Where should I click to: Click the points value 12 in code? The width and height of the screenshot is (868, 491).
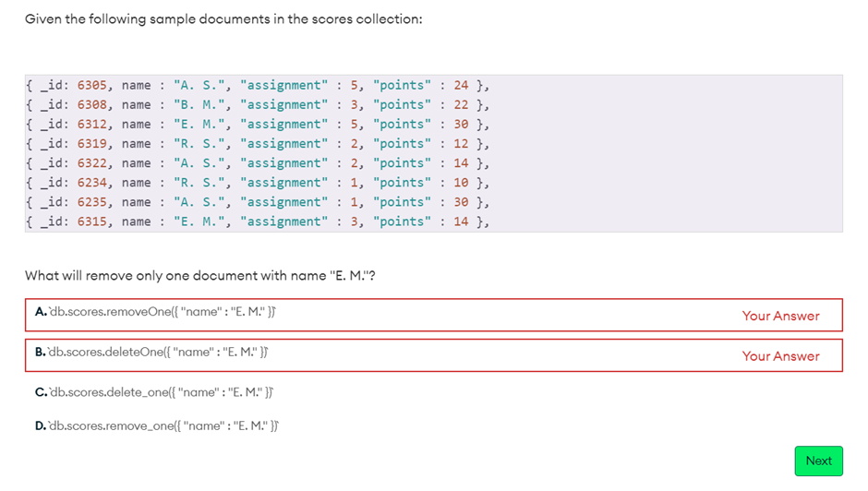(x=461, y=144)
